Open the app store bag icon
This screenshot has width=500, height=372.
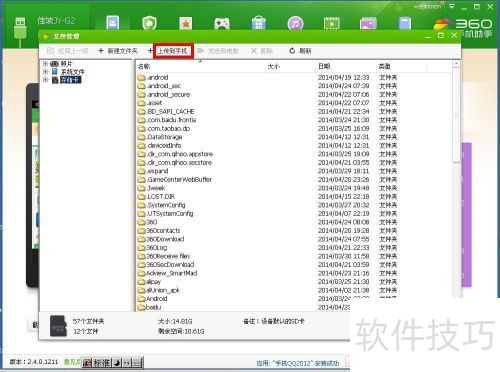(259, 23)
